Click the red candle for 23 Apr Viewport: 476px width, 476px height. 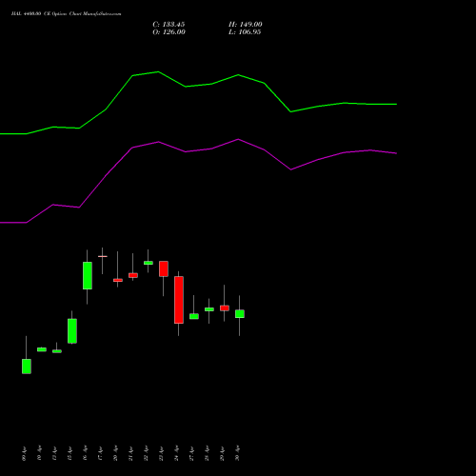point(164,268)
